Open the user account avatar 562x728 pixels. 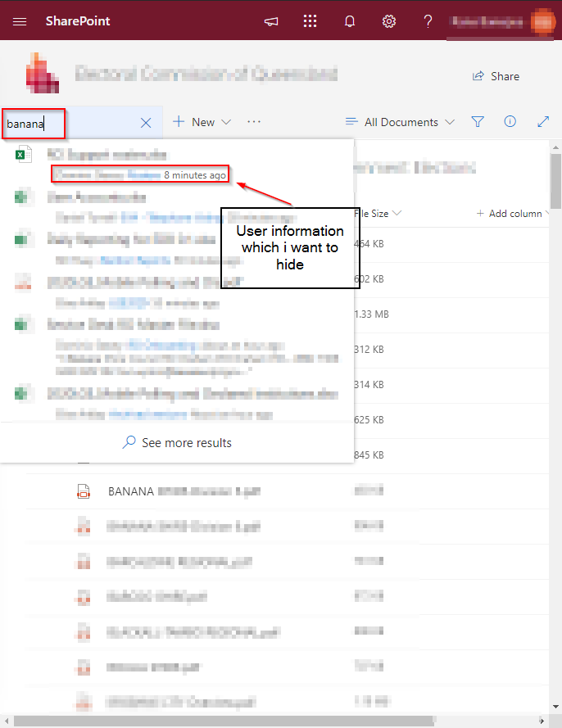click(542, 21)
